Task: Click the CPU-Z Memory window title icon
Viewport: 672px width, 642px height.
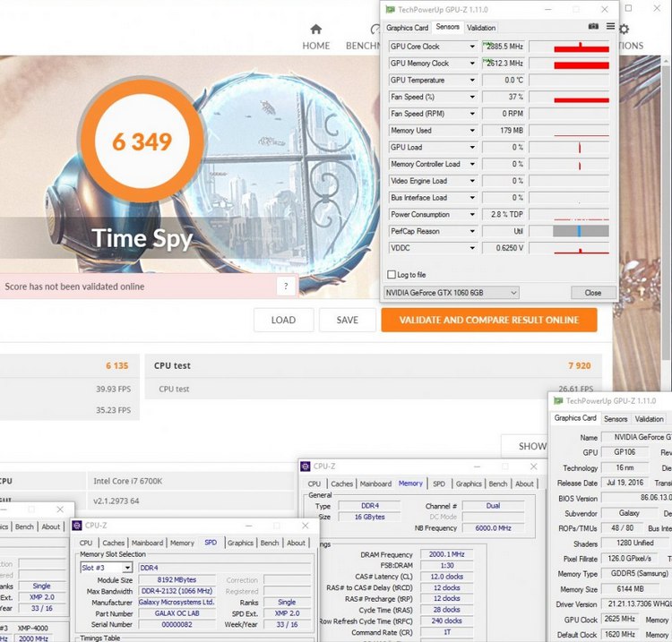Action: 306,467
